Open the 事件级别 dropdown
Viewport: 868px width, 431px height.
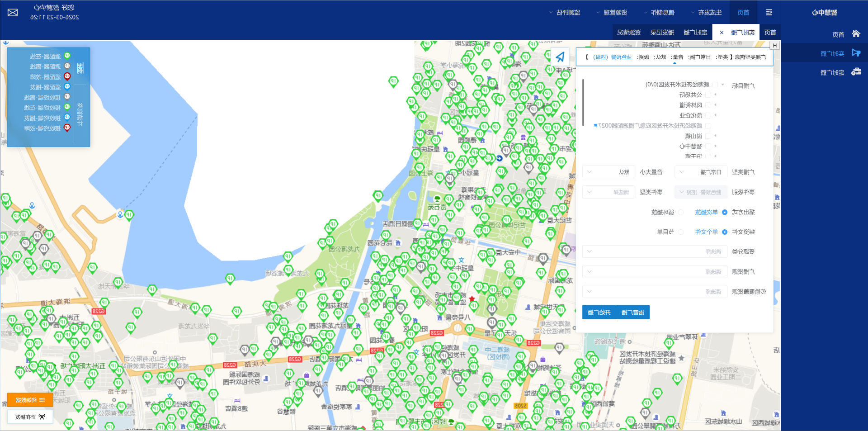click(x=701, y=192)
